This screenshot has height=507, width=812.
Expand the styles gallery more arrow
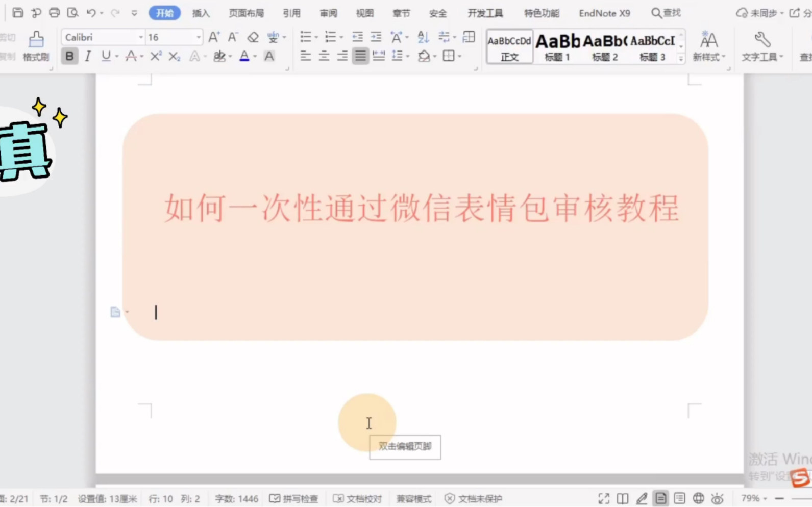click(x=681, y=59)
